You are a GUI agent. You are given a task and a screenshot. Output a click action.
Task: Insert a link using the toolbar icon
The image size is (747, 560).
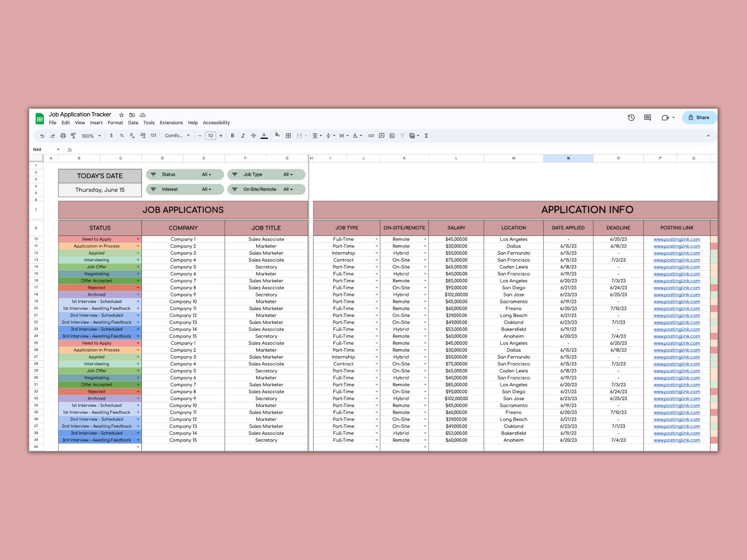coord(371,136)
